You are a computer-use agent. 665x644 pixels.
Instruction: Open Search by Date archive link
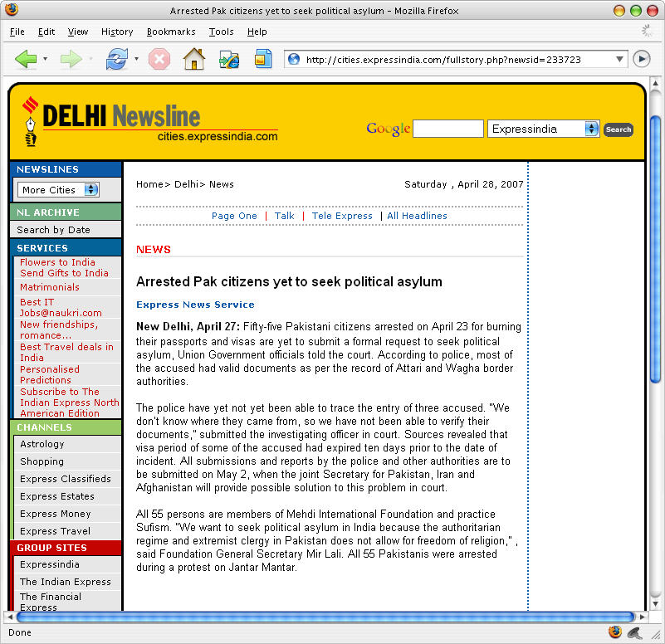(x=53, y=230)
